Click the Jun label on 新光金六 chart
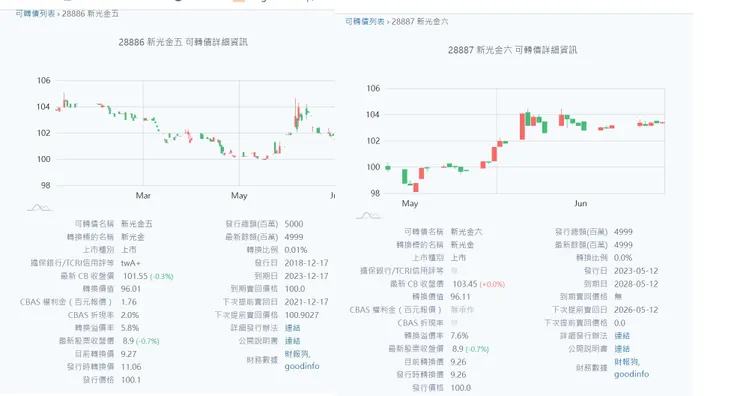740x396 pixels. click(x=580, y=203)
